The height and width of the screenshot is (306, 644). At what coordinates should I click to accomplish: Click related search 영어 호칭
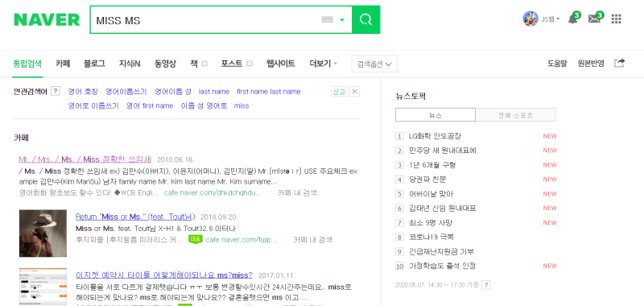click(x=83, y=92)
